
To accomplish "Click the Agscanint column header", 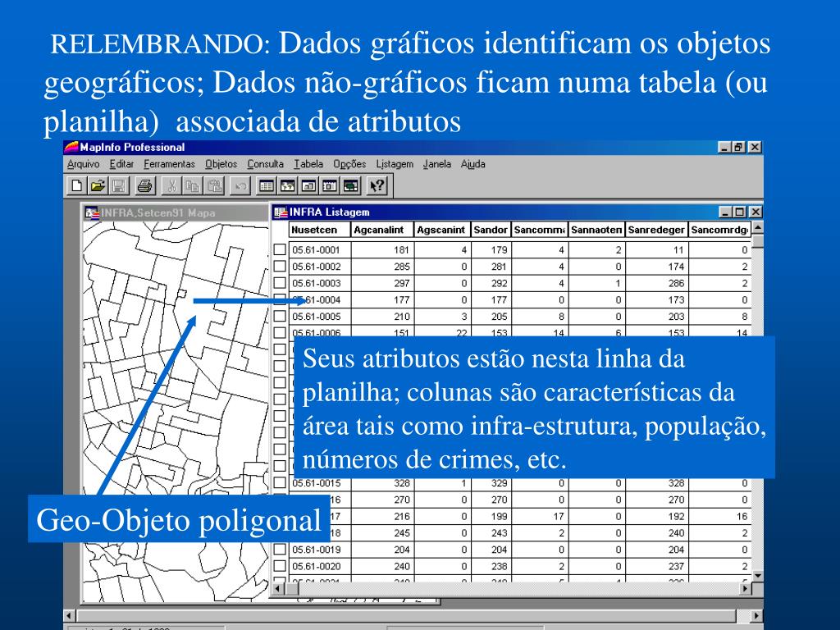I will pos(442,230).
